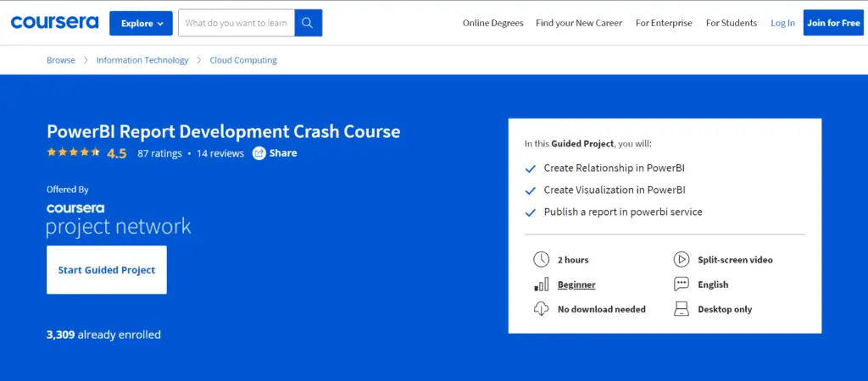Click the What do you want to learn field
The image size is (868, 381).
pos(237,23)
